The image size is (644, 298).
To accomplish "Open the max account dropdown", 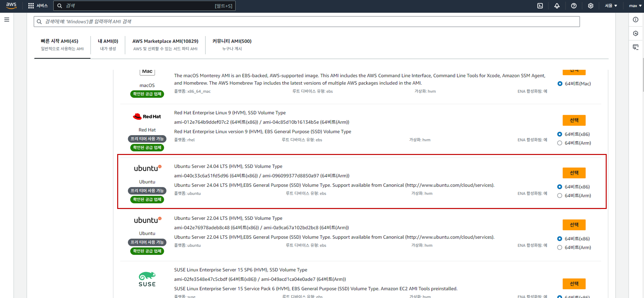I will click(x=635, y=6).
